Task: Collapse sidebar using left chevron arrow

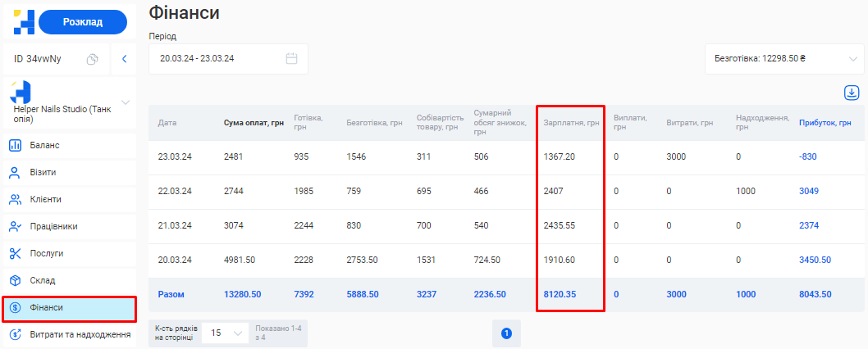Action: [x=125, y=59]
